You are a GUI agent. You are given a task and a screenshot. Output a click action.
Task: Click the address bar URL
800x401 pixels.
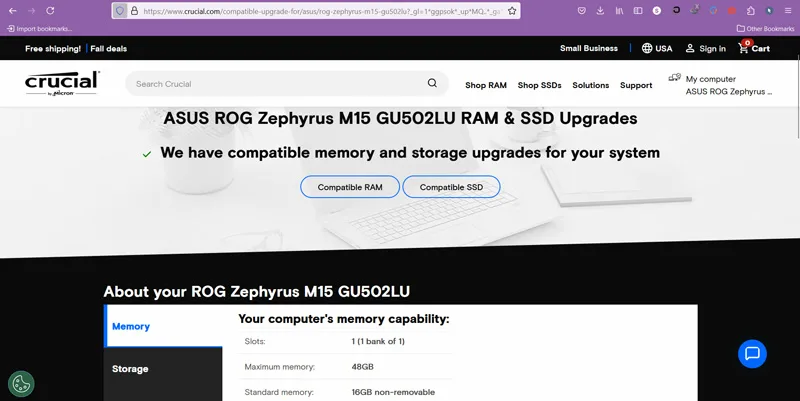(322, 11)
